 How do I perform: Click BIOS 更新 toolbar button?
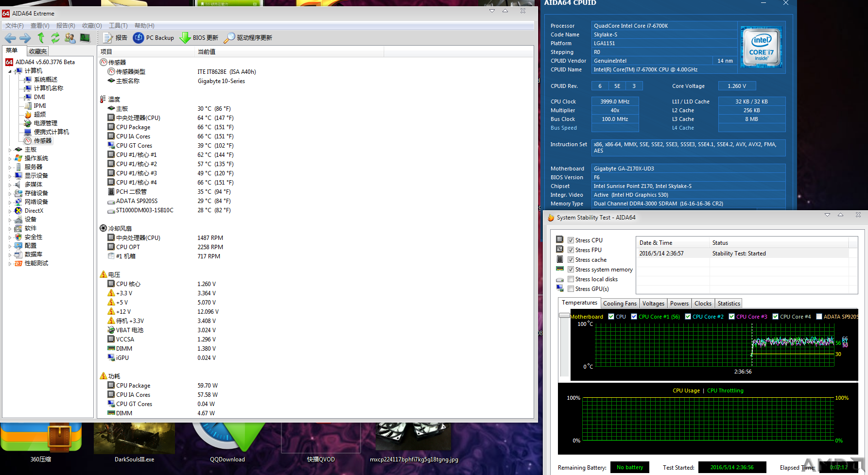click(199, 38)
